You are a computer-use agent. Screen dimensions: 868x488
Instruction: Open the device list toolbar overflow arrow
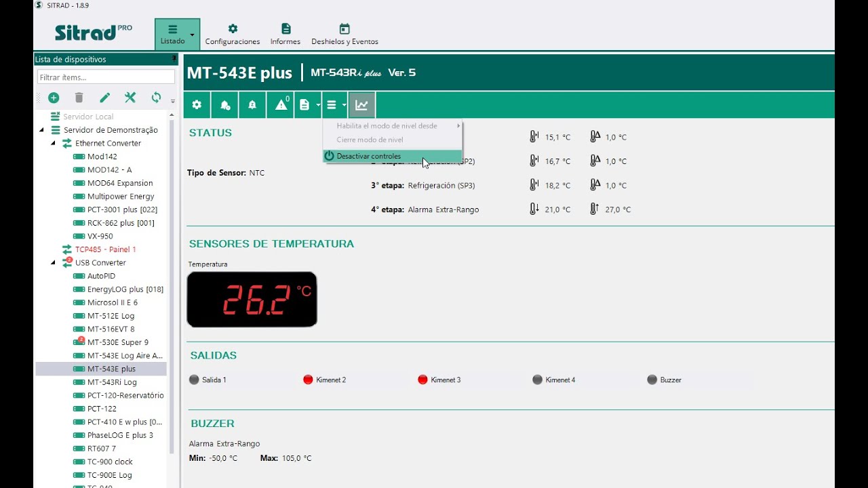click(173, 101)
